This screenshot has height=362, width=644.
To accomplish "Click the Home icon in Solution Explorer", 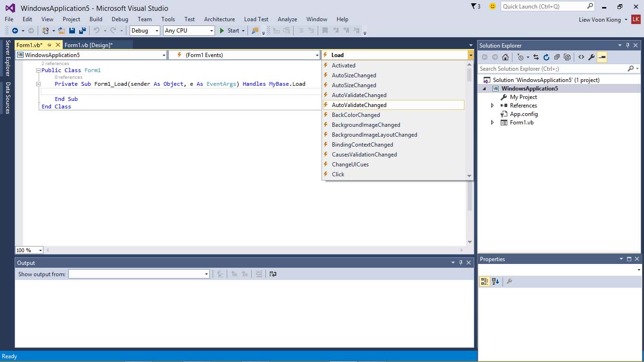I will pos(505,57).
